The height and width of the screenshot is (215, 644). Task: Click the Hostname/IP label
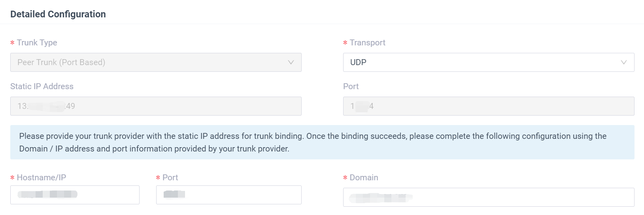click(41, 178)
